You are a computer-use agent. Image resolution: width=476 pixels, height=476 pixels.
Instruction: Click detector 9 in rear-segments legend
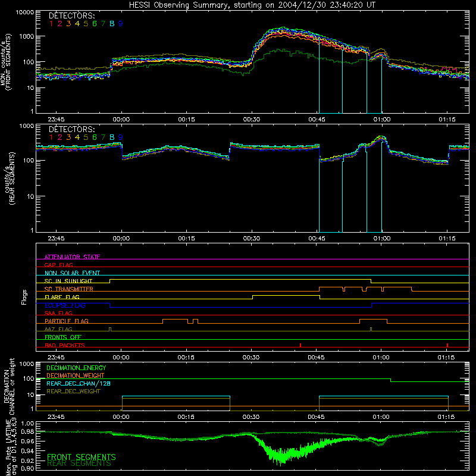[x=121, y=137]
